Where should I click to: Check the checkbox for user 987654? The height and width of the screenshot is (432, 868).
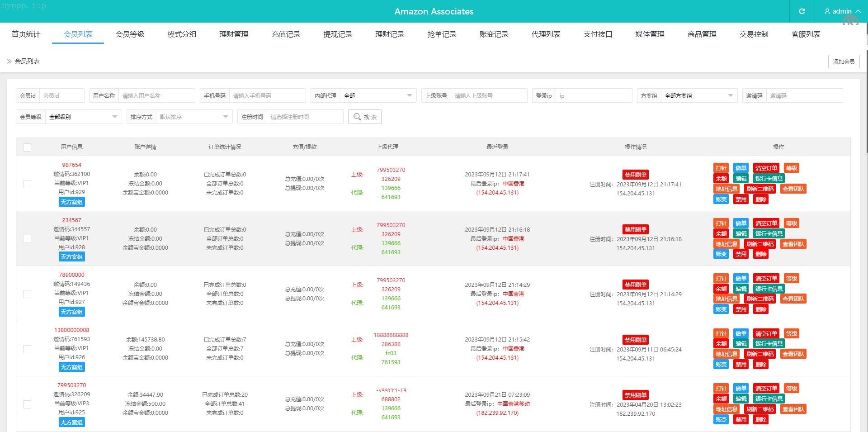27,184
